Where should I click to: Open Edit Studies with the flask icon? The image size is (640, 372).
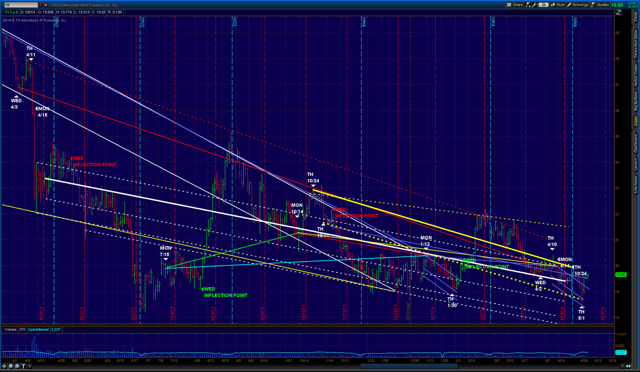click(x=528, y=5)
